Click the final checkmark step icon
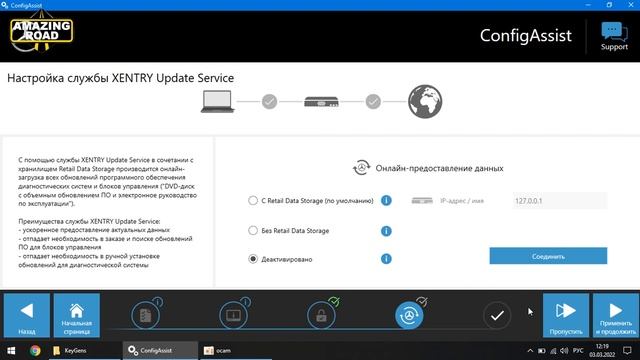This screenshot has width=640, height=360. coord(497,315)
